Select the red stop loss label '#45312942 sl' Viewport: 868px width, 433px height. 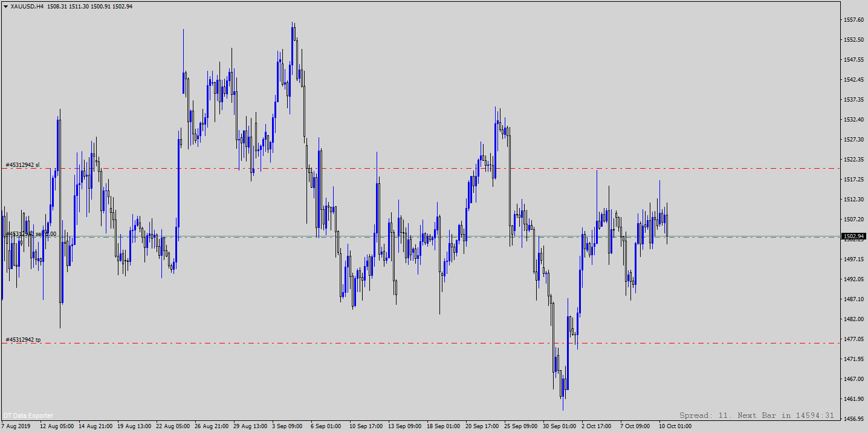22,164
